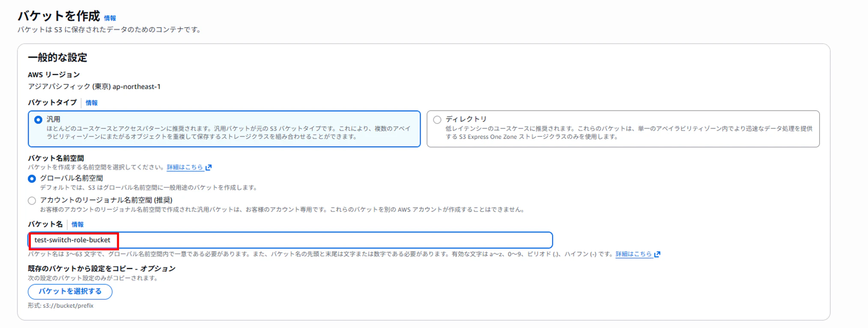
Task: Click region text アジアパシフィック (東京) ap-northeast-1
Action: [94, 87]
